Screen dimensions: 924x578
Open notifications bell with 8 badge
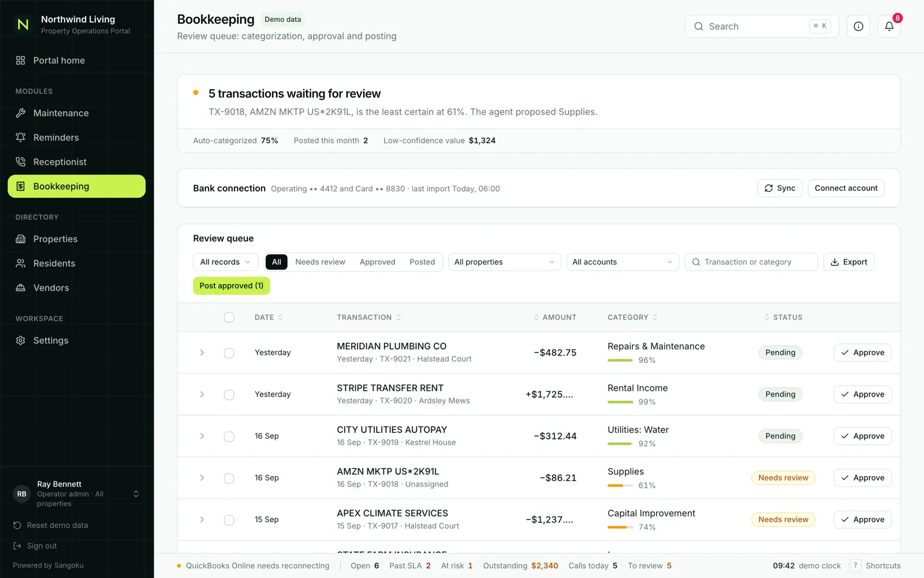pyautogui.click(x=889, y=27)
